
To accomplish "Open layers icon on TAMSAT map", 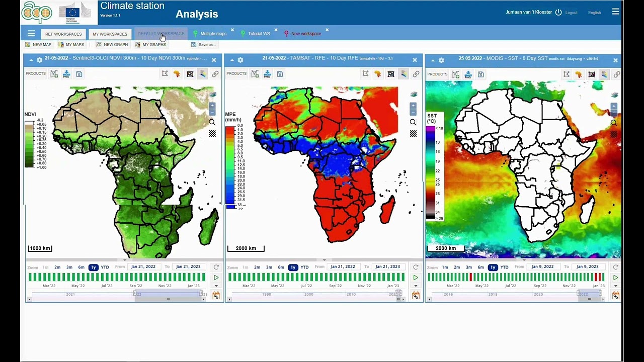I will click(414, 95).
